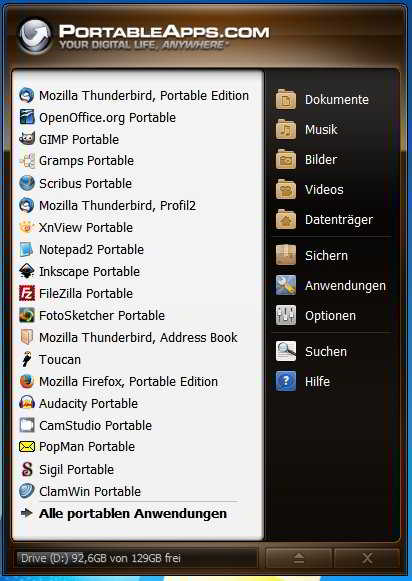Open the Sigil Portable icon
412x581 pixels.
tap(27, 469)
